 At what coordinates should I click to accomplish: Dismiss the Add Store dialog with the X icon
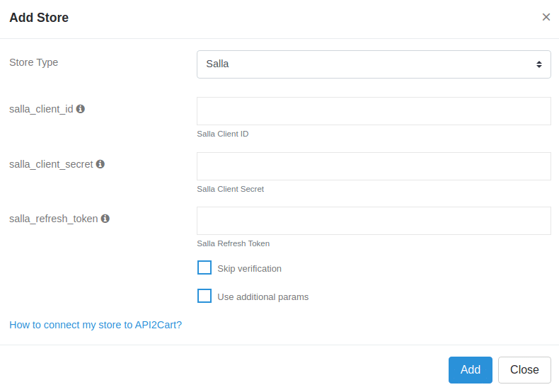pyautogui.click(x=546, y=17)
